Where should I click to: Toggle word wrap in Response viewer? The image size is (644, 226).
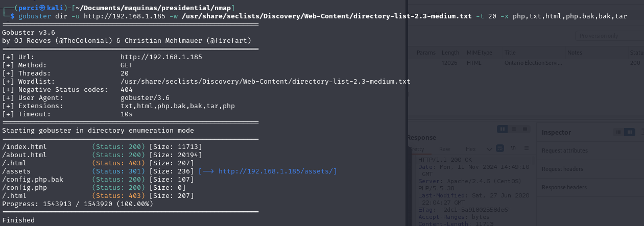click(500, 148)
